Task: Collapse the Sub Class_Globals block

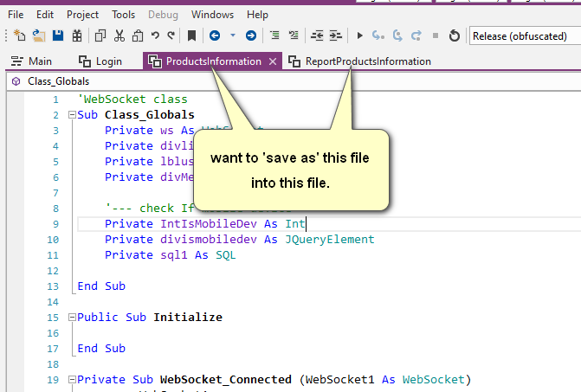Action: pos(72,115)
